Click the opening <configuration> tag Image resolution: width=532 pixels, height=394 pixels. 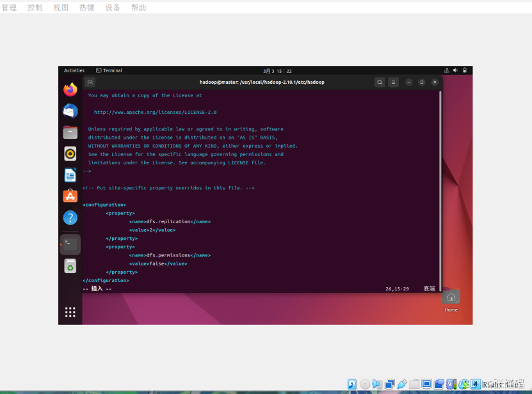coord(104,205)
